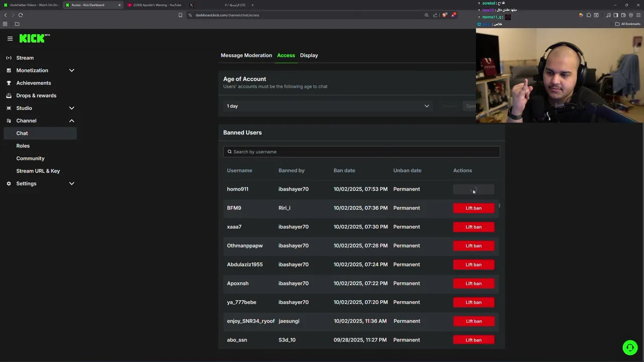Go back with browser back arrow
The height and width of the screenshot is (362, 644).
tap(6, 15)
